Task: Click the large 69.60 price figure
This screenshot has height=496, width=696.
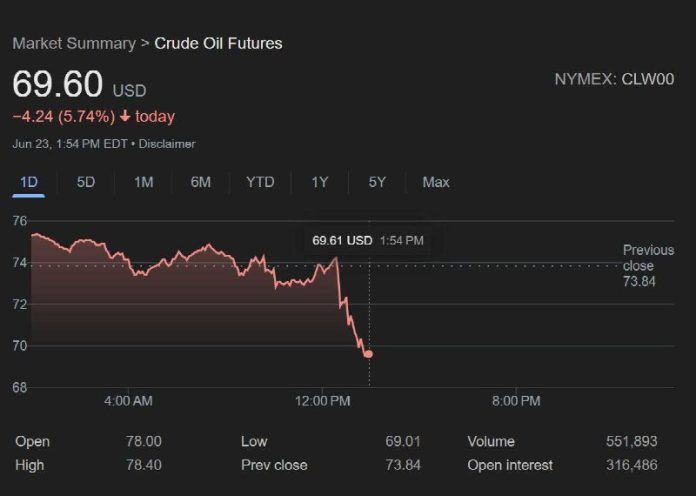Action: click(x=55, y=84)
